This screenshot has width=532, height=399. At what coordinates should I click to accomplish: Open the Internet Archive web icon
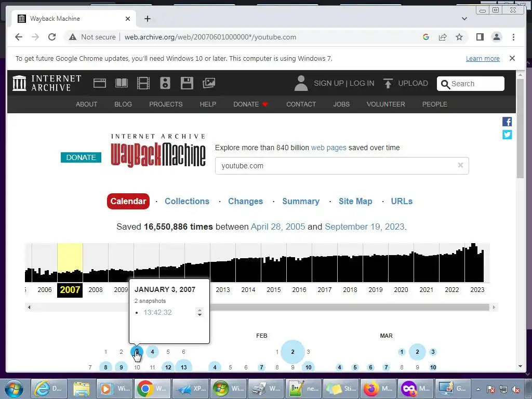[99, 83]
